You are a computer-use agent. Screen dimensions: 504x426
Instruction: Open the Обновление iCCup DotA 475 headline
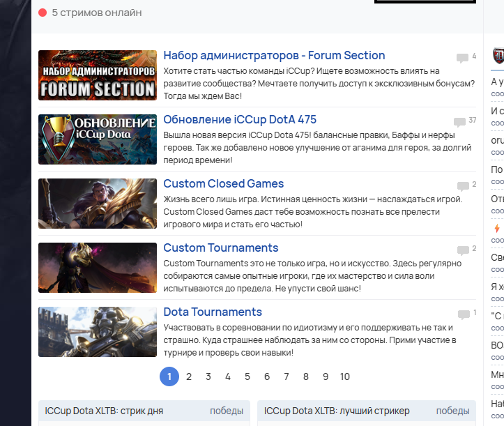[240, 119]
